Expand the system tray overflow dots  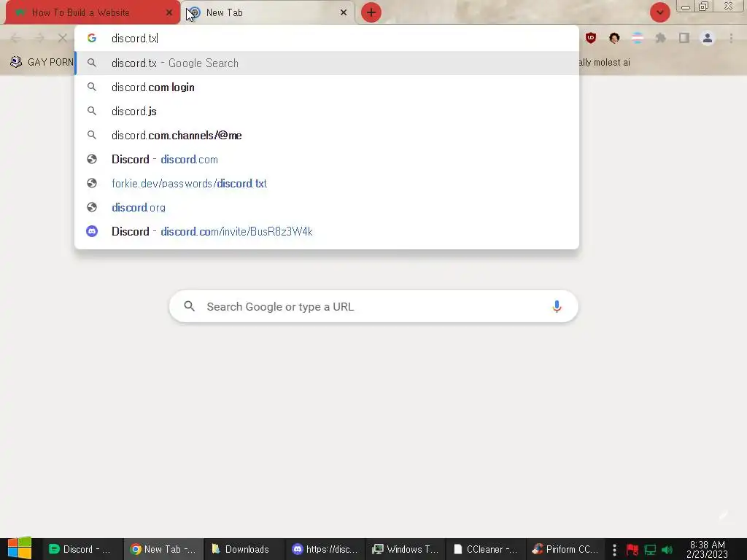pyautogui.click(x=614, y=550)
